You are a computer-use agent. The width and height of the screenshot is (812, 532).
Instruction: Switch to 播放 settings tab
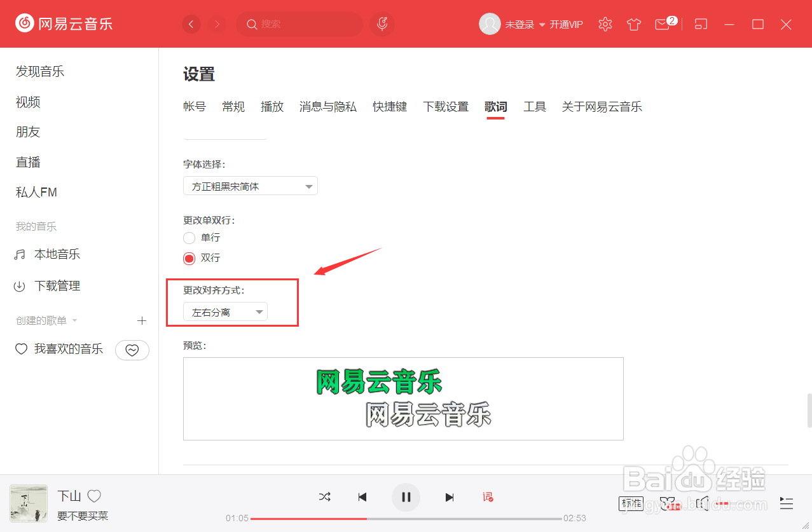(272, 107)
